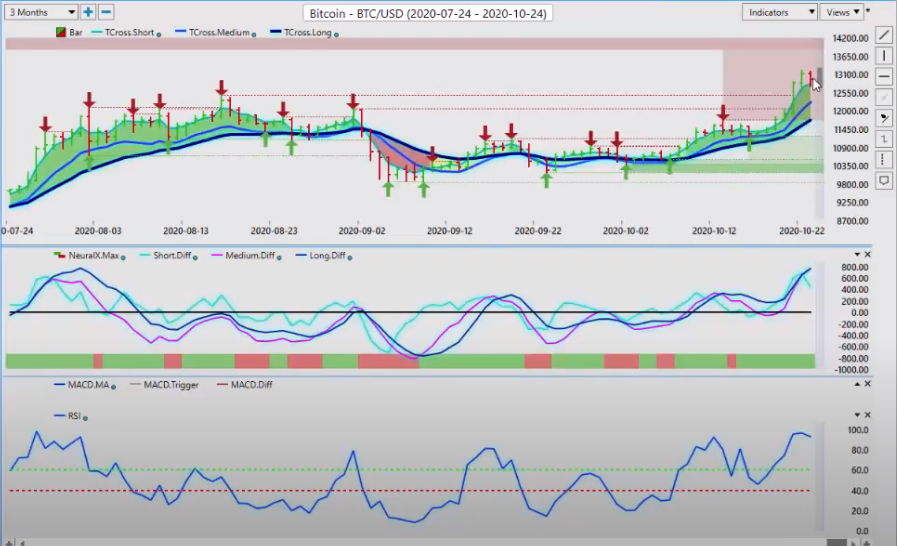
Task: Click the dot next to Medium.Diff
Action: click(x=279, y=257)
